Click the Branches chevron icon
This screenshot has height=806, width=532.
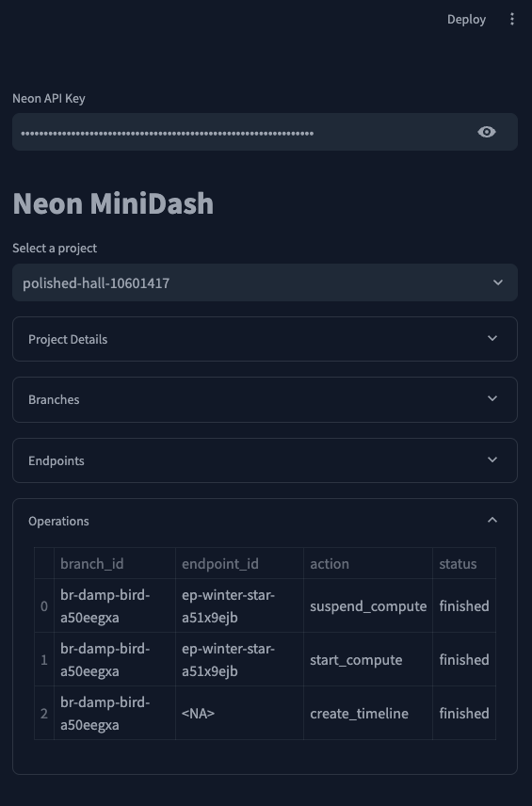(492, 399)
